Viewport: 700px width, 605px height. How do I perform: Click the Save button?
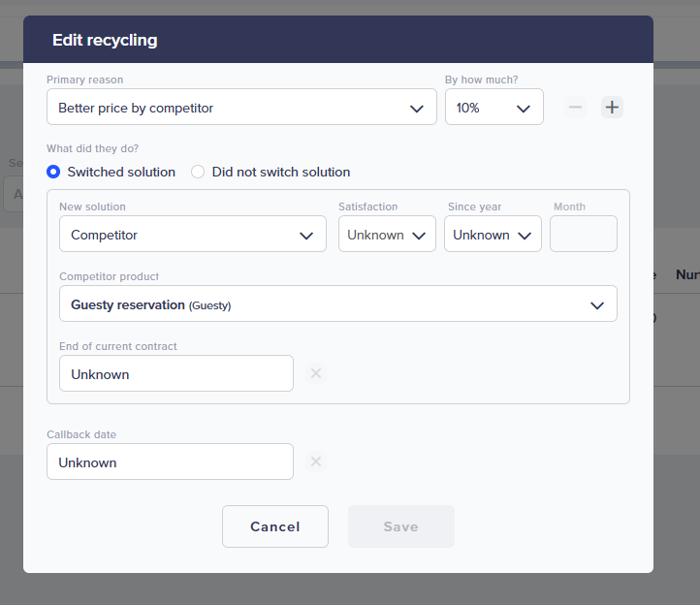tap(401, 526)
